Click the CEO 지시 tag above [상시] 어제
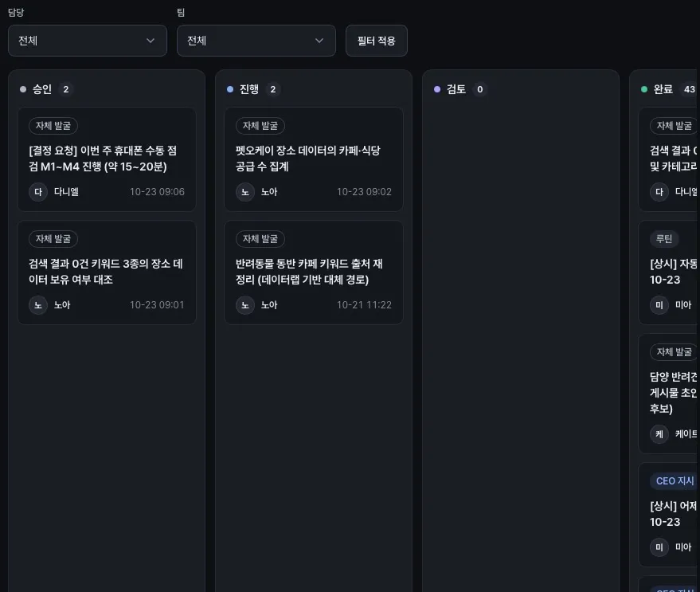This screenshot has height=592, width=700. (x=675, y=481)
